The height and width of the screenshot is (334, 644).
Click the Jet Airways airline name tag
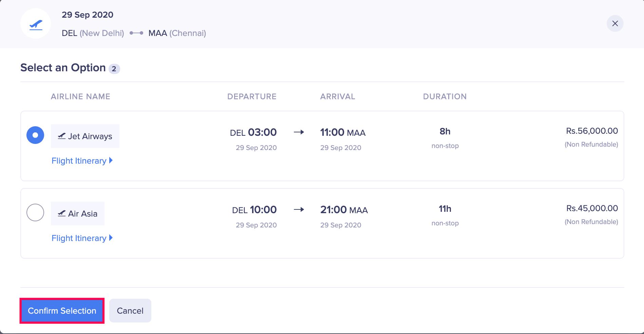[x=90, y=136]
